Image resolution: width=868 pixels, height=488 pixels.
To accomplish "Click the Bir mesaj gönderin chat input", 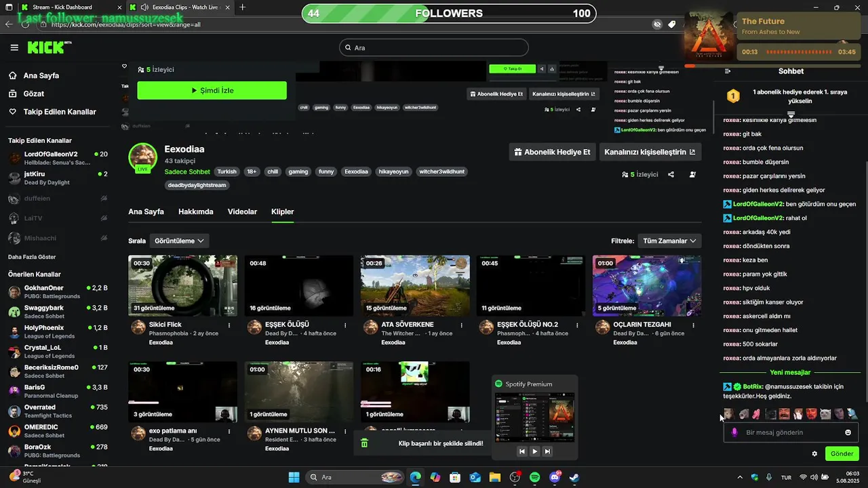I will click(x=791, y=432).
